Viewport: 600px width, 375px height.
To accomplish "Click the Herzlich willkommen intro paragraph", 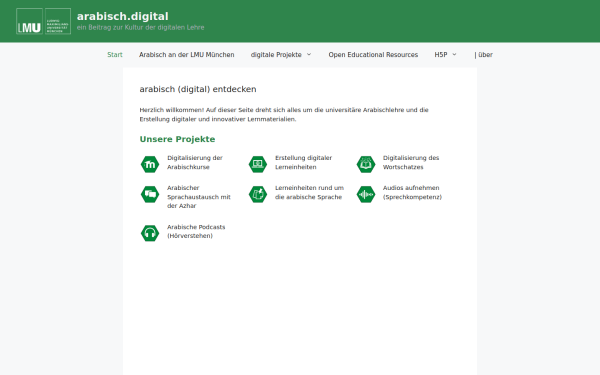I will (284, 114).
